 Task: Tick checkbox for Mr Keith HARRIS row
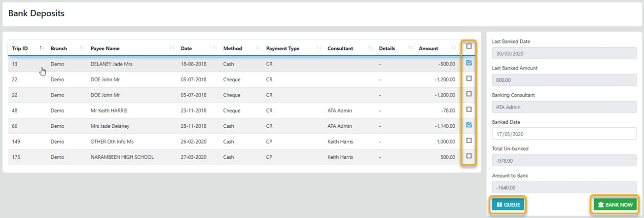469,109
